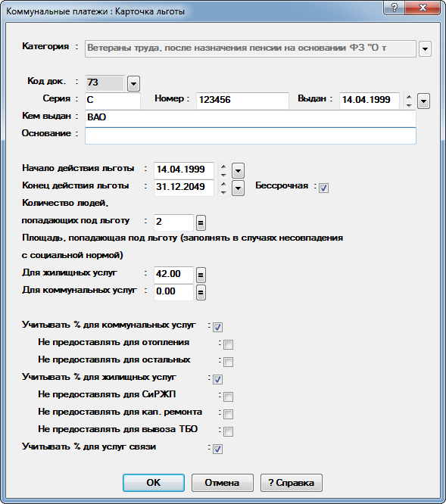Increase the Выдан date with up arrow
446x504 pixels.
(x=409, y=97)
